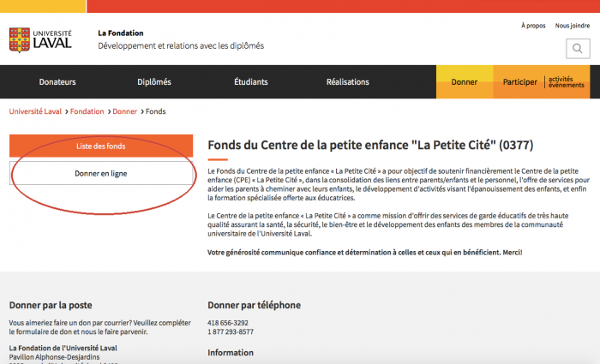
Task: Click phone number 418 656-3292
Action: 228,323
